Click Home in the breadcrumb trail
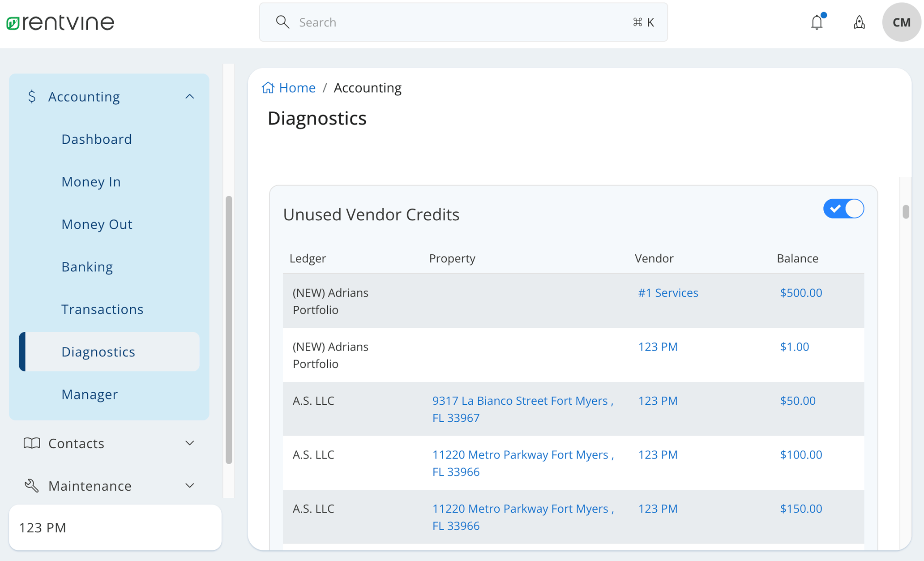 297,87
